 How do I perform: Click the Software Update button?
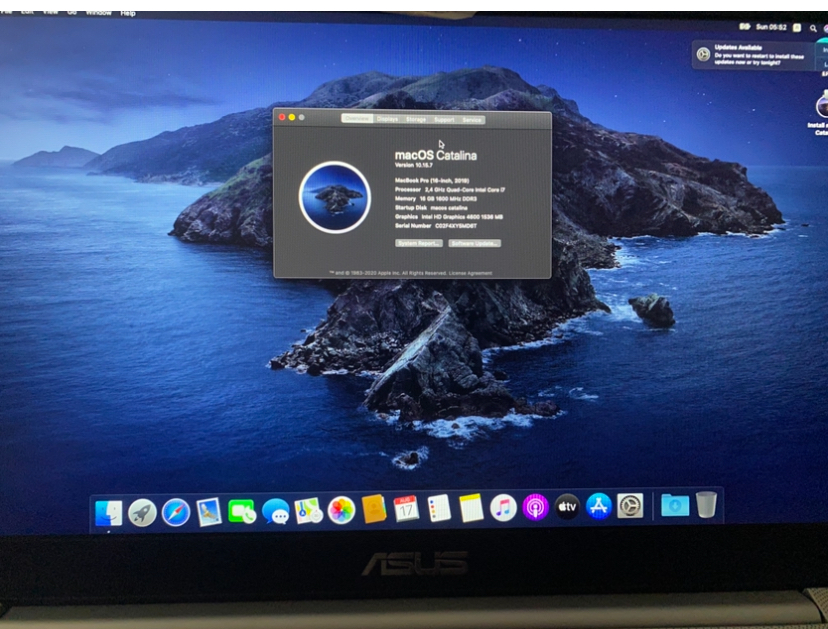[475, 243]
